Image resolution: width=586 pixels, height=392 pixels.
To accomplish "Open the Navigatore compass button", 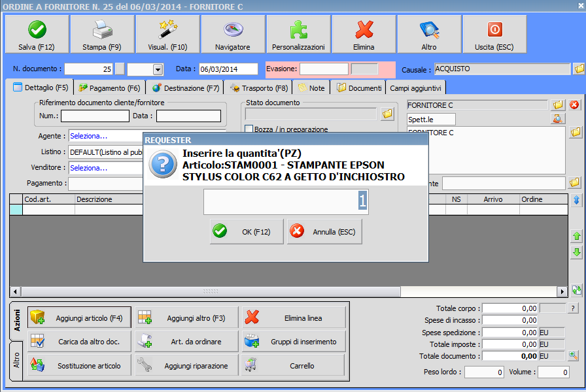I will 233,35.
